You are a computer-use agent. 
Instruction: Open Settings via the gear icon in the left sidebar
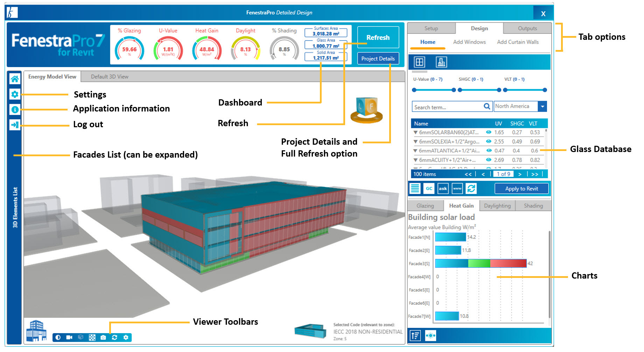click(15, 94)
